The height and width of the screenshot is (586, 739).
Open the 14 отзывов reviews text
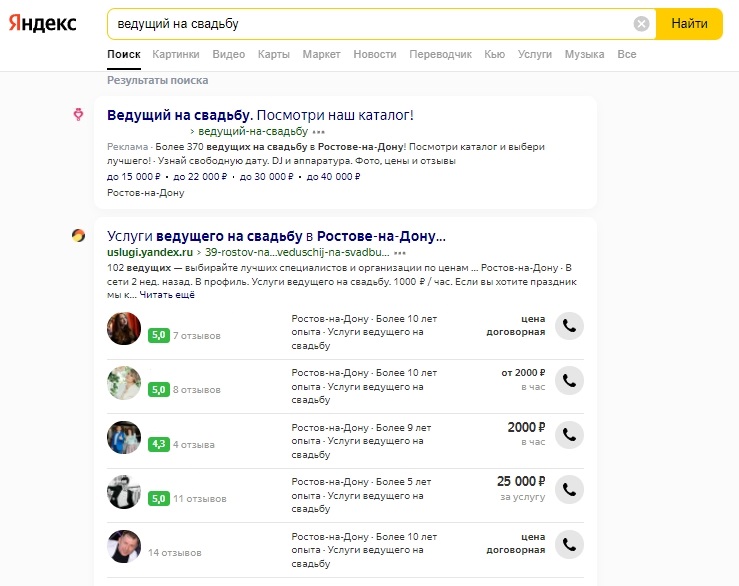[175, 553]
